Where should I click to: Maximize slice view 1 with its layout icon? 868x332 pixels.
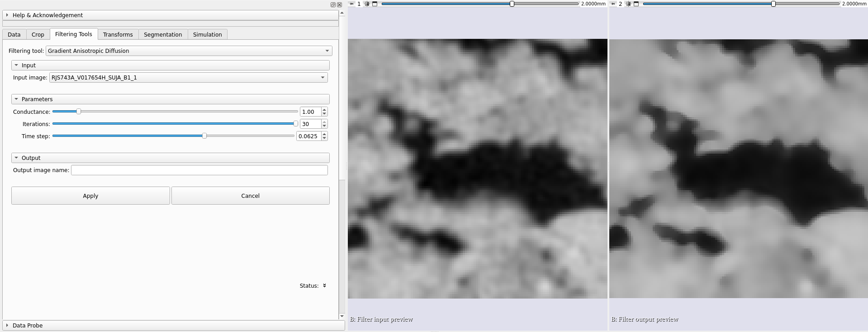point(375,4)
